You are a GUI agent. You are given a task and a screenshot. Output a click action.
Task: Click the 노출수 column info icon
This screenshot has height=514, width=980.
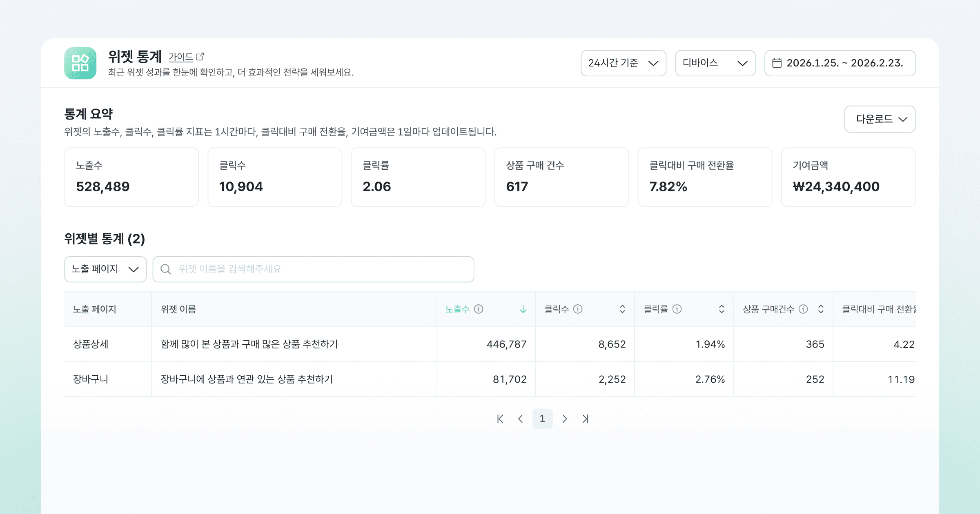point(479,309)
